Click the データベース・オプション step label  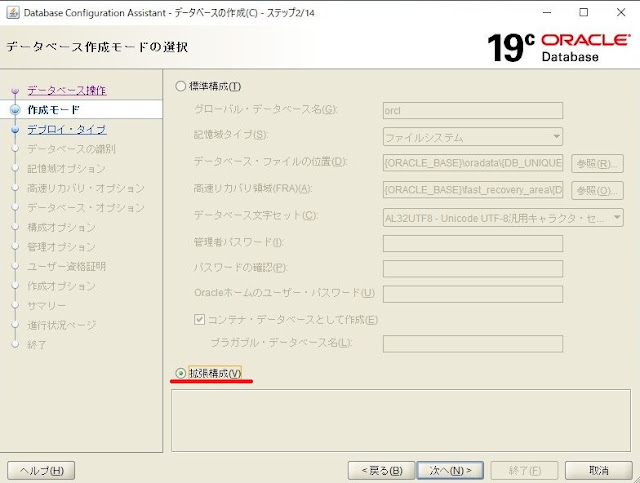(86, 208)
